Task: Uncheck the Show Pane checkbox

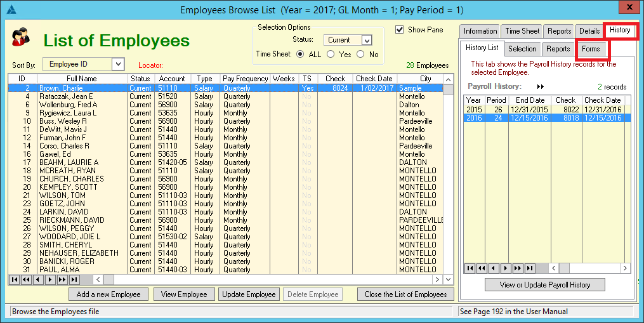Action: pos(400,30)
